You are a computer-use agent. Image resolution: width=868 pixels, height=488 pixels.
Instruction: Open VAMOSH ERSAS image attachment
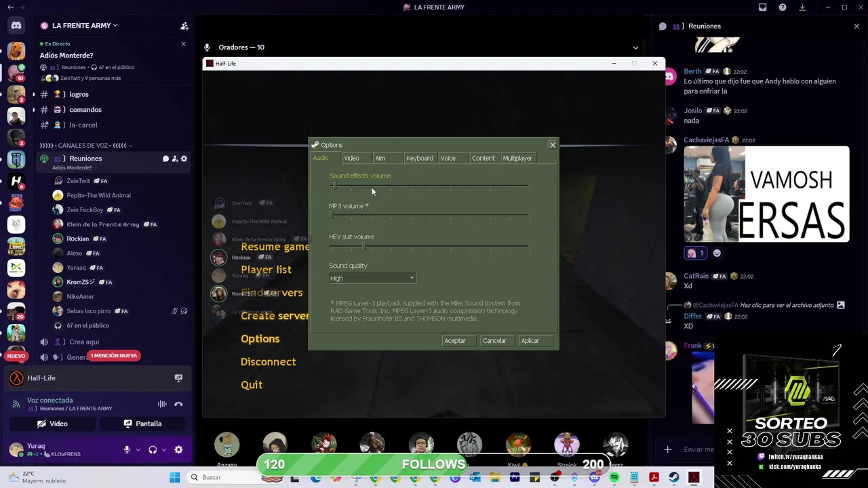766,195
